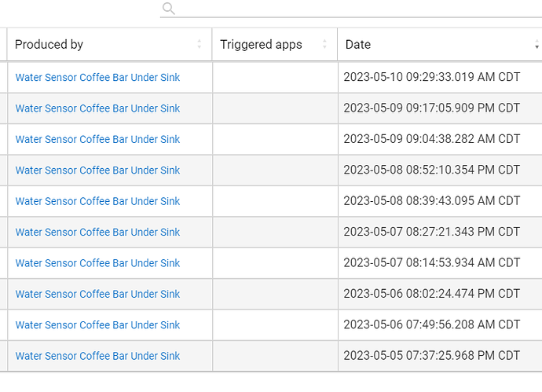Open Water Sensor link dated 2023-05-09 09:04 AM
Screen dimensions: 542x392
97,140
